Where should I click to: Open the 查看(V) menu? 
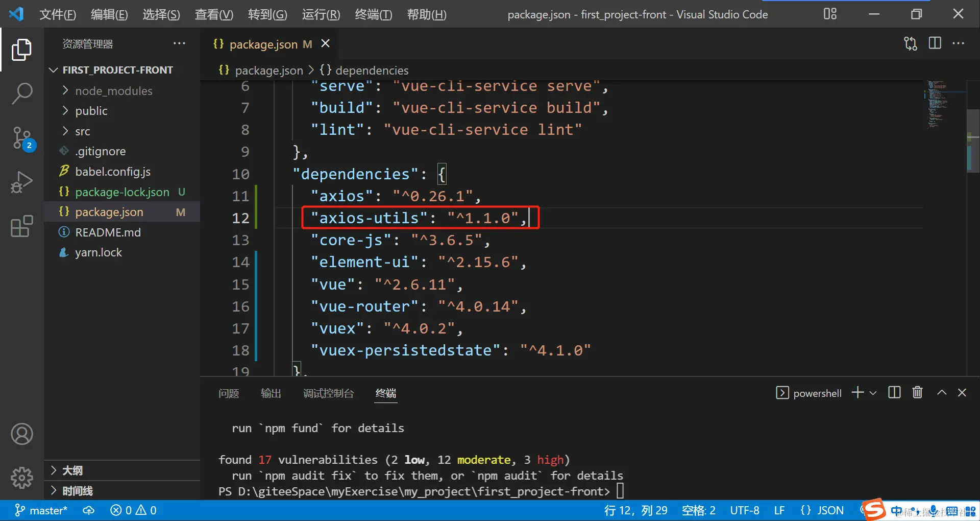[214, 14]
